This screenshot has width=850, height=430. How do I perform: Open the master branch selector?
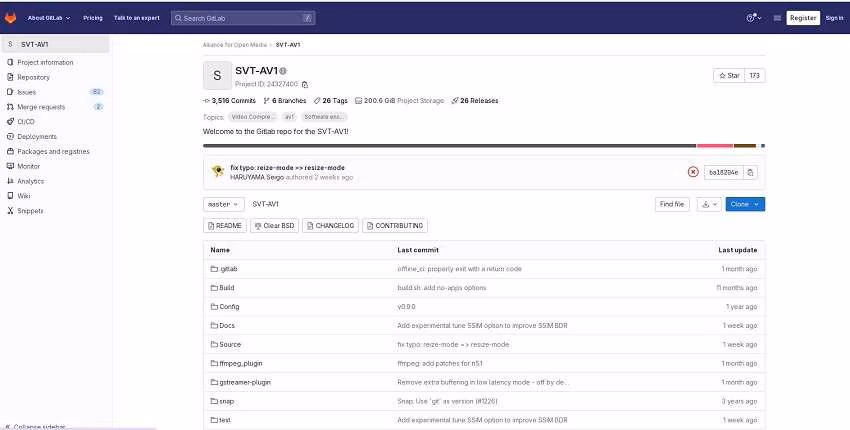pos(223,204)
